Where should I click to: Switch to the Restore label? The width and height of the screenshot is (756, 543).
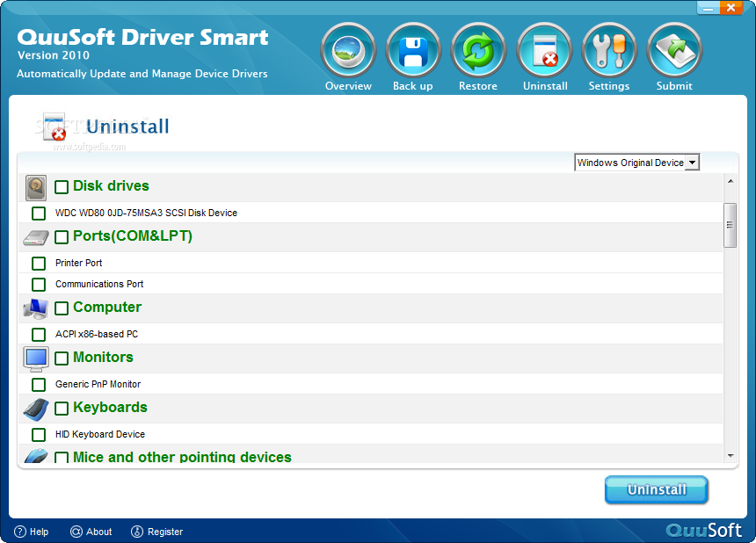[x=478, y=86]
